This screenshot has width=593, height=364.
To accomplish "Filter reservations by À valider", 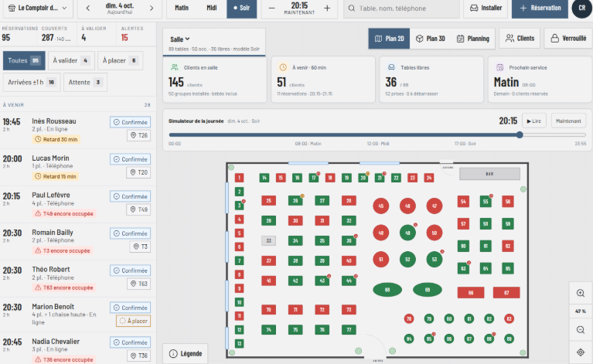I will (x=71, y=60).
